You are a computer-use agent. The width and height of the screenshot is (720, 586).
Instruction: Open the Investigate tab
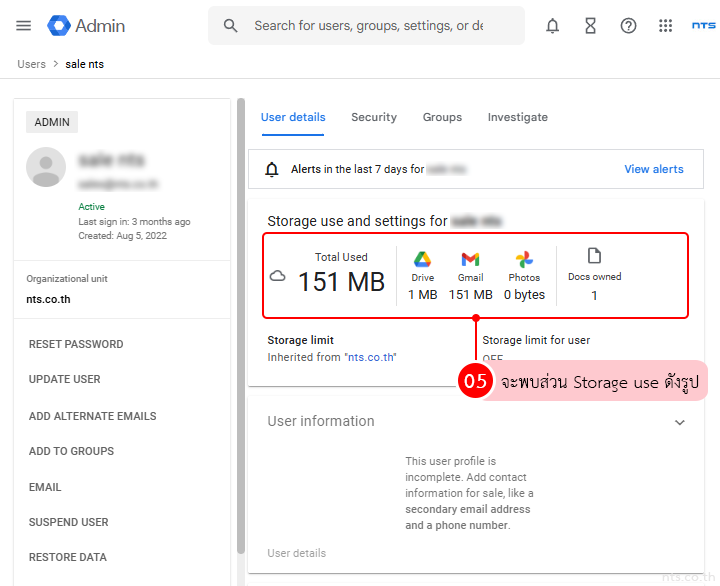tap(517, 117)
